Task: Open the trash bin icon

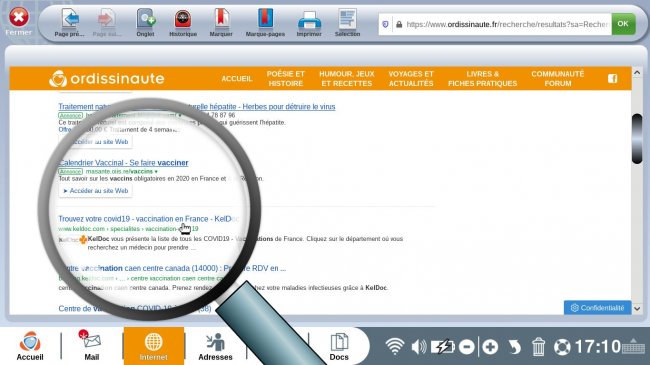Action: tap(538, 347)
